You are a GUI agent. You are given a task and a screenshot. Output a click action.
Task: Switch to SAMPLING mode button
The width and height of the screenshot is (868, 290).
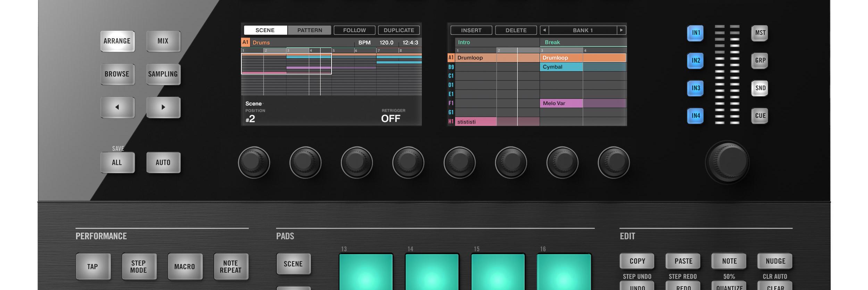point(163,74)
